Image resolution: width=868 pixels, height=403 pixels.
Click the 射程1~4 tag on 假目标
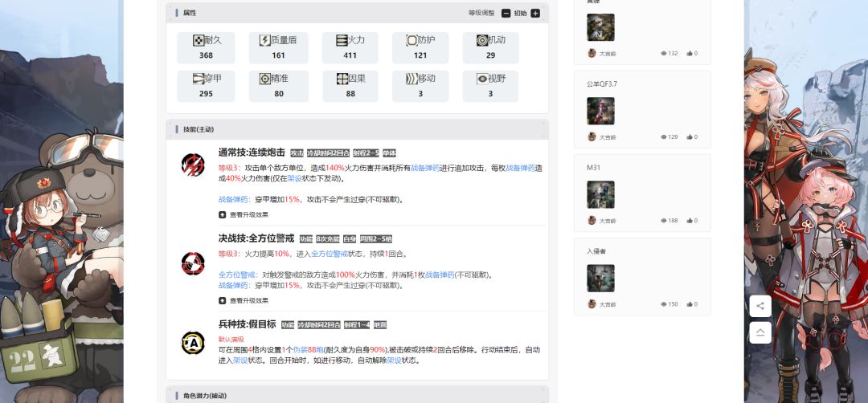point(357,325)
